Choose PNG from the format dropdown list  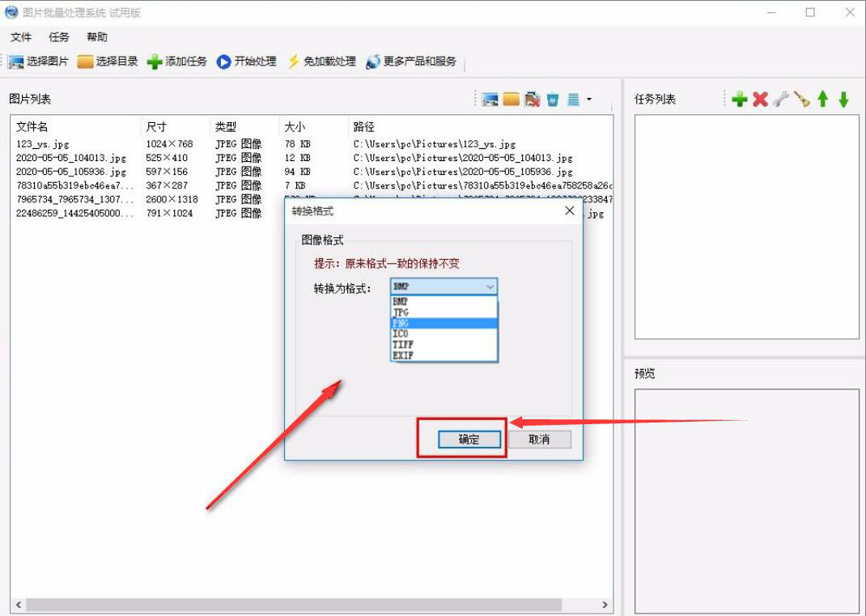point(444,323)
